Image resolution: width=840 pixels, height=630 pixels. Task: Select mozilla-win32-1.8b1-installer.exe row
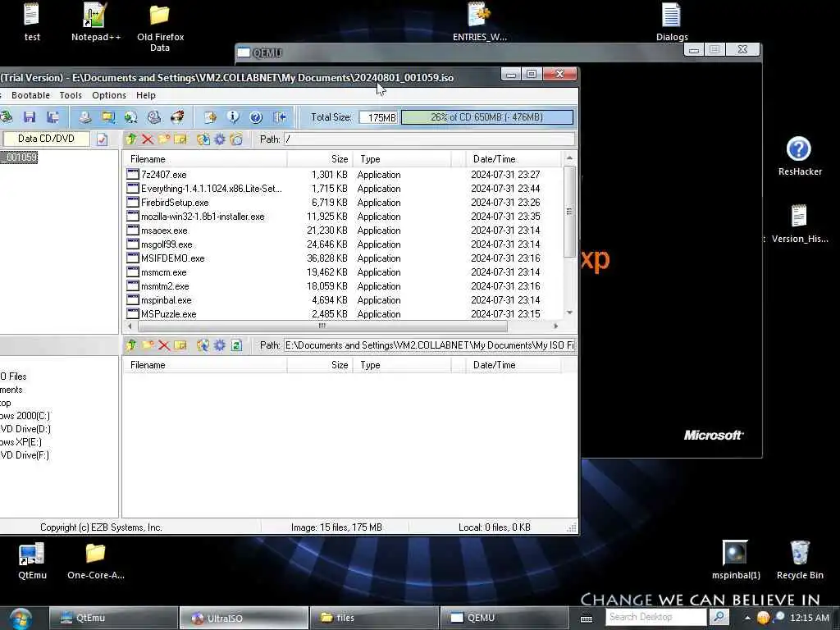[343, 217]
